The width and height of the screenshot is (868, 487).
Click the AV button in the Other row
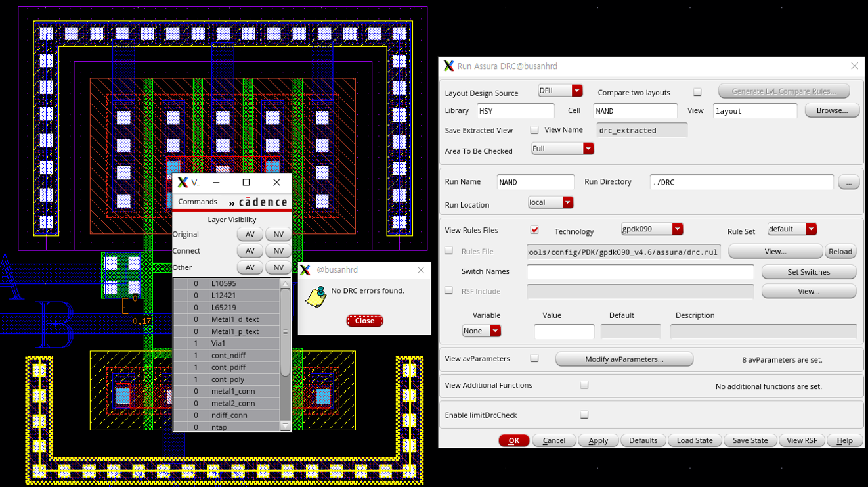click(250, 267)
